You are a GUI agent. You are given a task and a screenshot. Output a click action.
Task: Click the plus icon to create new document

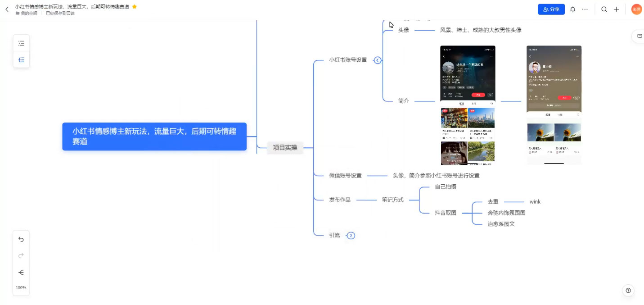tap(617, 9)
